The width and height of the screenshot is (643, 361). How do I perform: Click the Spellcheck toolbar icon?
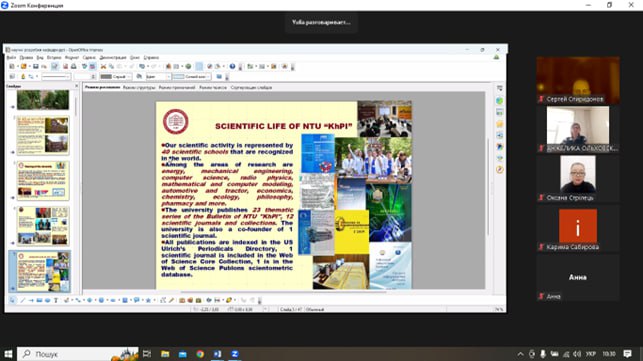coord(84,66)
